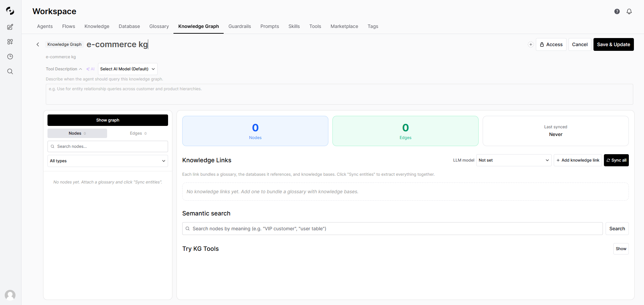
Task: Click the AI sparkle generate icon
Action: coord(90,69)
